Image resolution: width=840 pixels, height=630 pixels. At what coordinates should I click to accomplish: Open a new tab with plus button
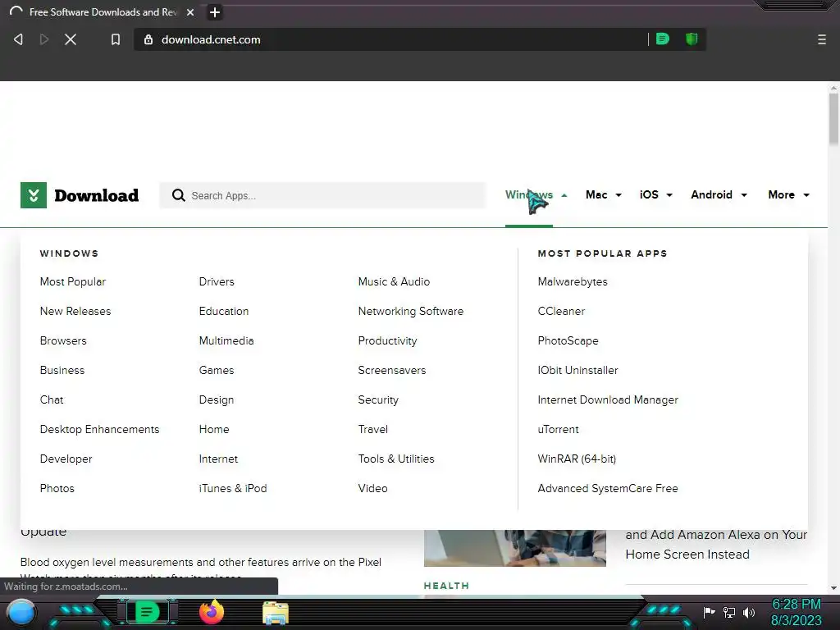click(215, 12)
